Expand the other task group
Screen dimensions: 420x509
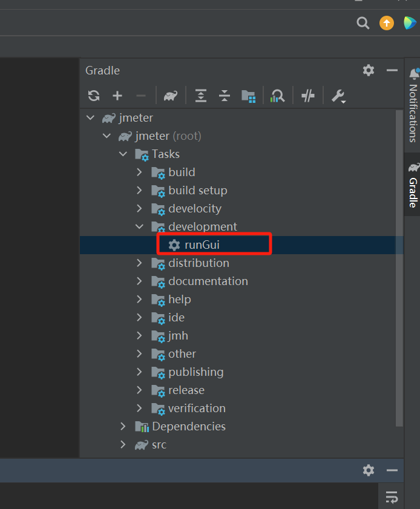(139, 354)
